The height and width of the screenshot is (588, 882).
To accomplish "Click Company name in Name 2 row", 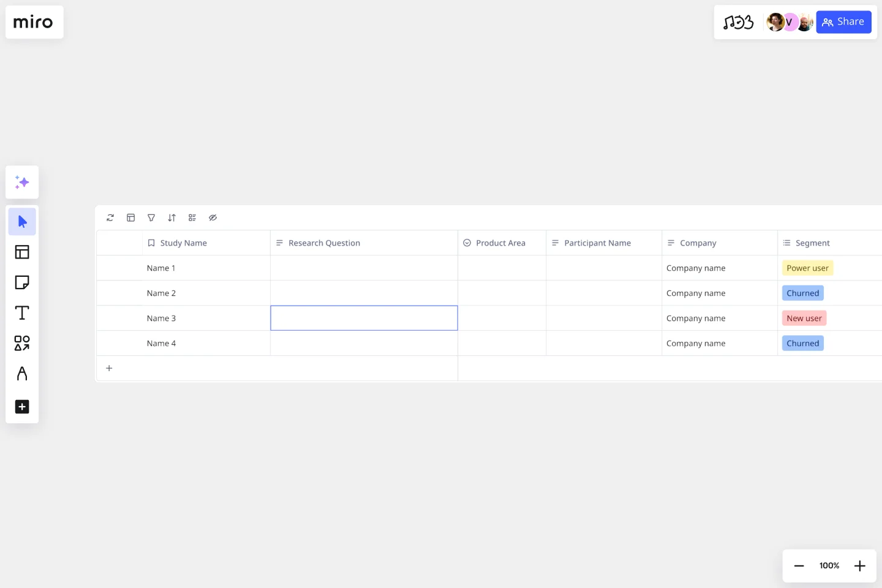I will [696, 293].
